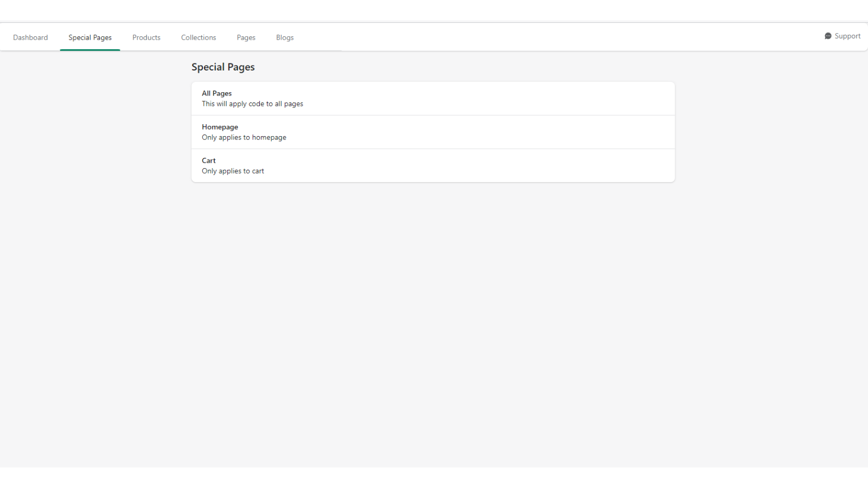The image size is (868, 488).
Task: Open the Pages tab
Action: click(x=246, y=37)
